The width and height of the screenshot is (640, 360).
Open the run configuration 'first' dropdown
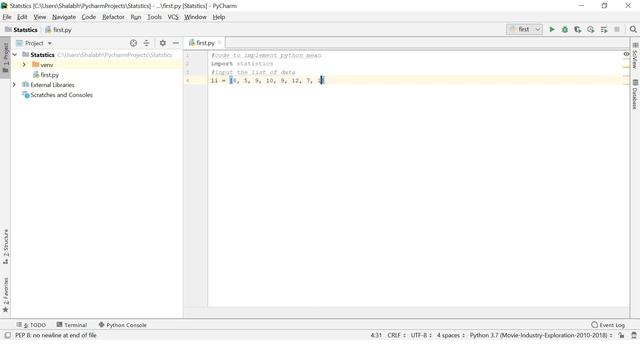[524, 29]
